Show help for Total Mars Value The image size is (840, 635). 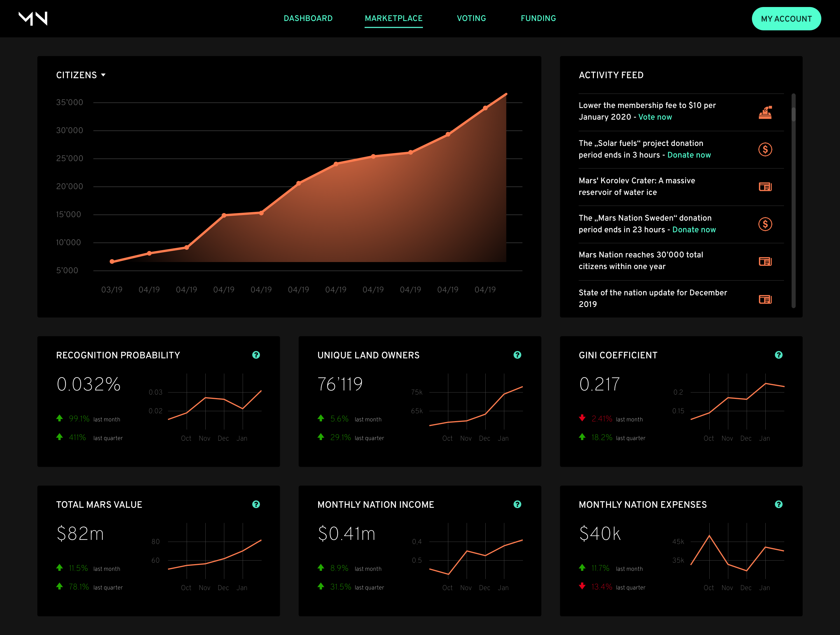(x=256, y=504)
